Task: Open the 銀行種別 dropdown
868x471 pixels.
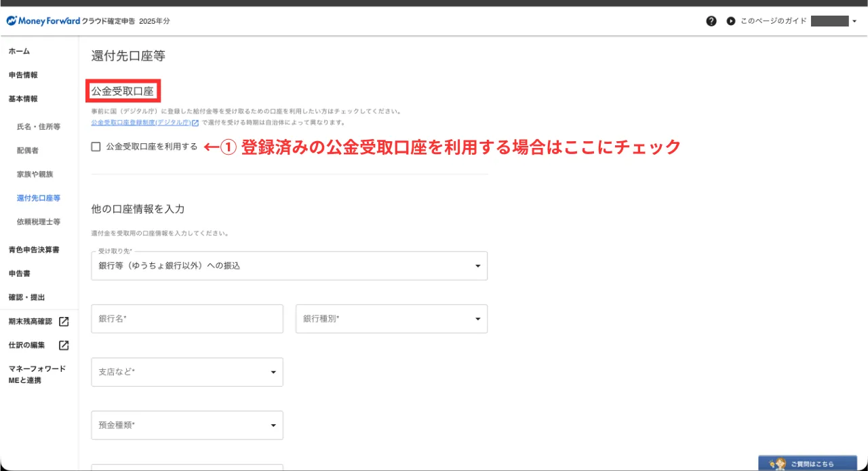Action: point(477,319)
